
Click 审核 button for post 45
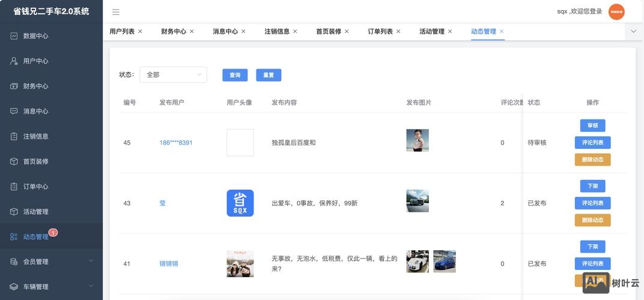tap(593, 125)
